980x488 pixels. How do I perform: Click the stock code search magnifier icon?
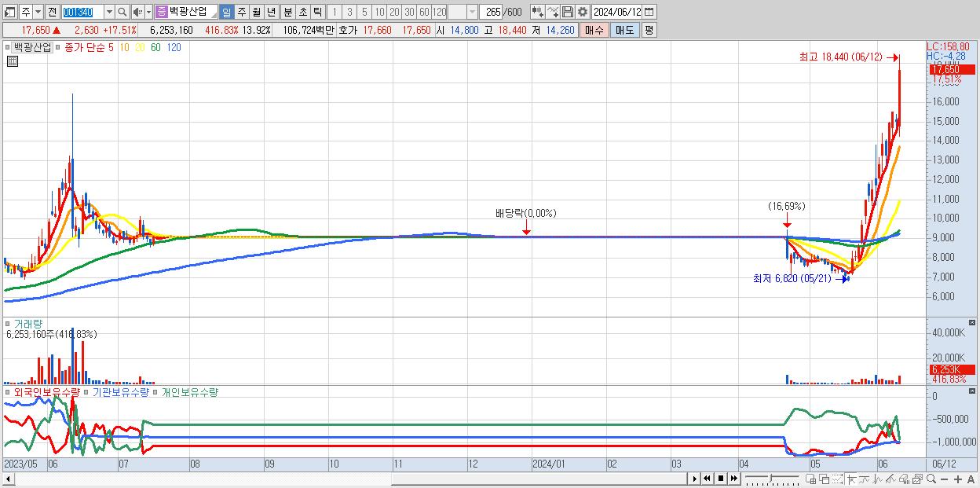click(x=122, y=12)
